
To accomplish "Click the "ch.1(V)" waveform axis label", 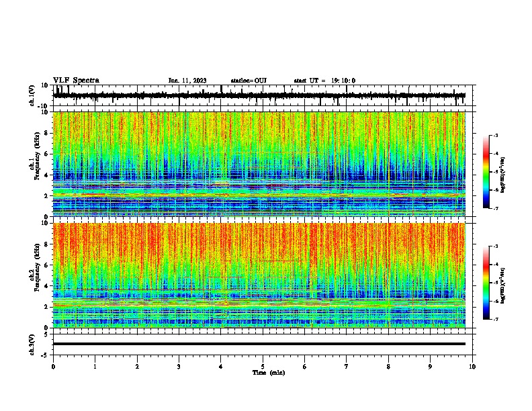I will (32, 95).
